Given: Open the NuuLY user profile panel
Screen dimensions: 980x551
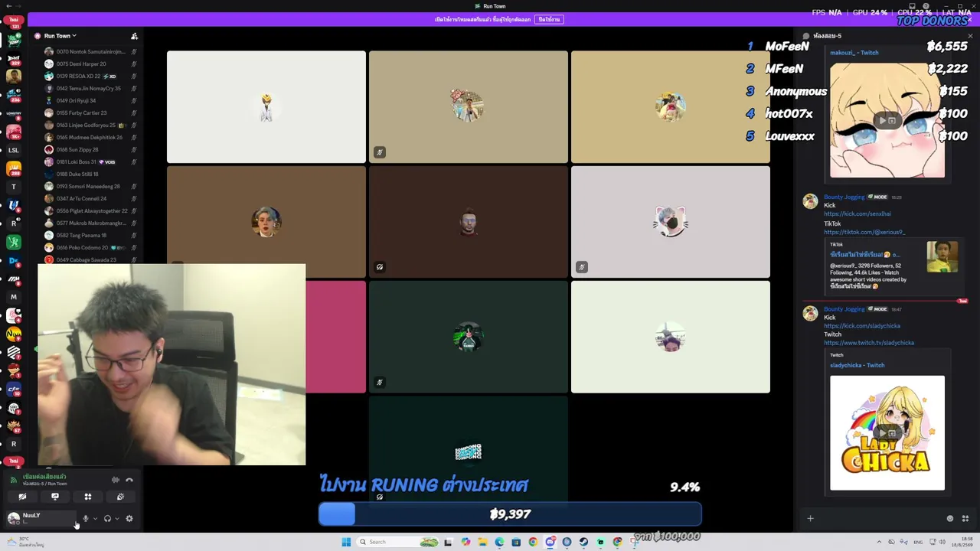Looking at the screenshot, I should tap(40, 518).
